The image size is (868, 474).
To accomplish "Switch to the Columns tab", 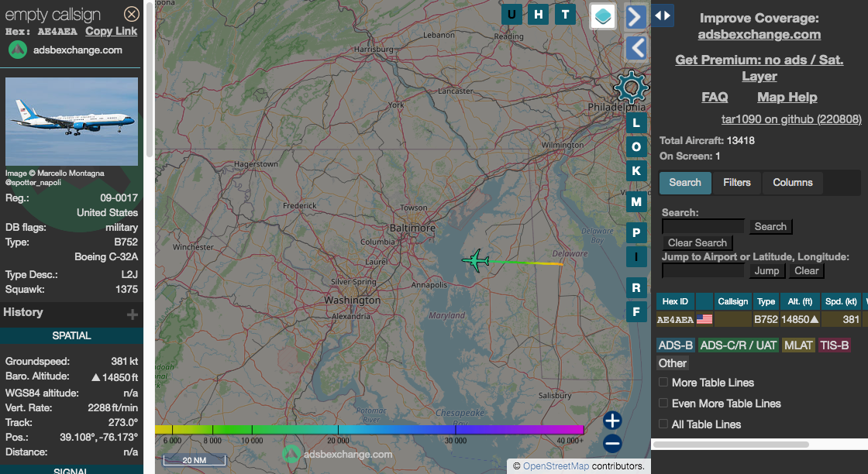I will click(793, 183).
